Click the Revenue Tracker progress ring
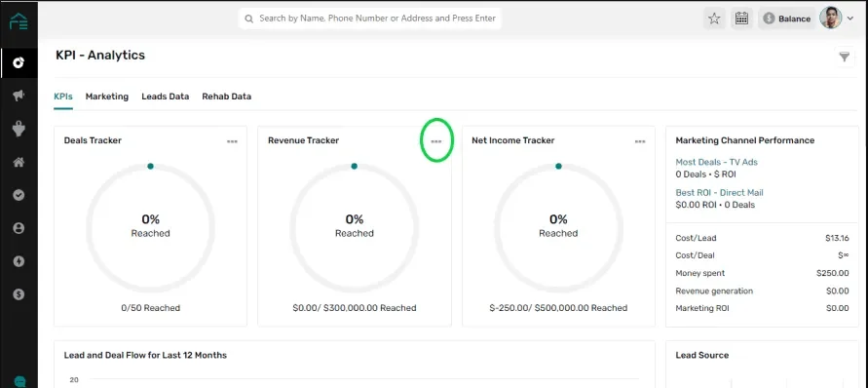868x388 pixels. pyautogui.click(x=355, y=227)
